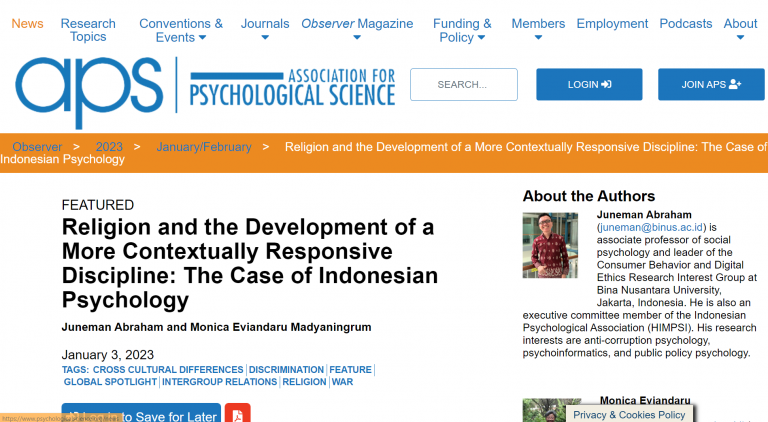
Task: Click the About the Authors heading
Action: (589, 196)
